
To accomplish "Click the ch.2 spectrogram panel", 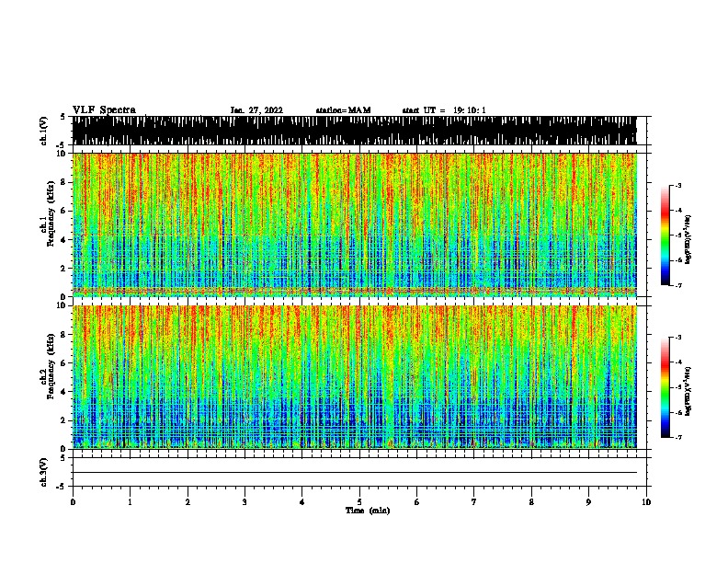I will (x=354, y=377).
